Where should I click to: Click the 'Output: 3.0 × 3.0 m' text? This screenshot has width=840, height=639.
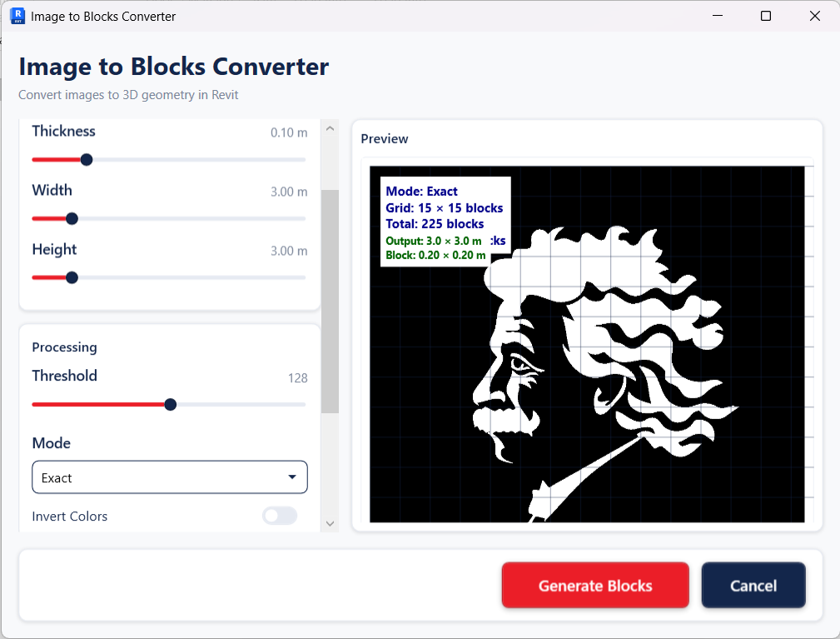click(x=434, y=241)
